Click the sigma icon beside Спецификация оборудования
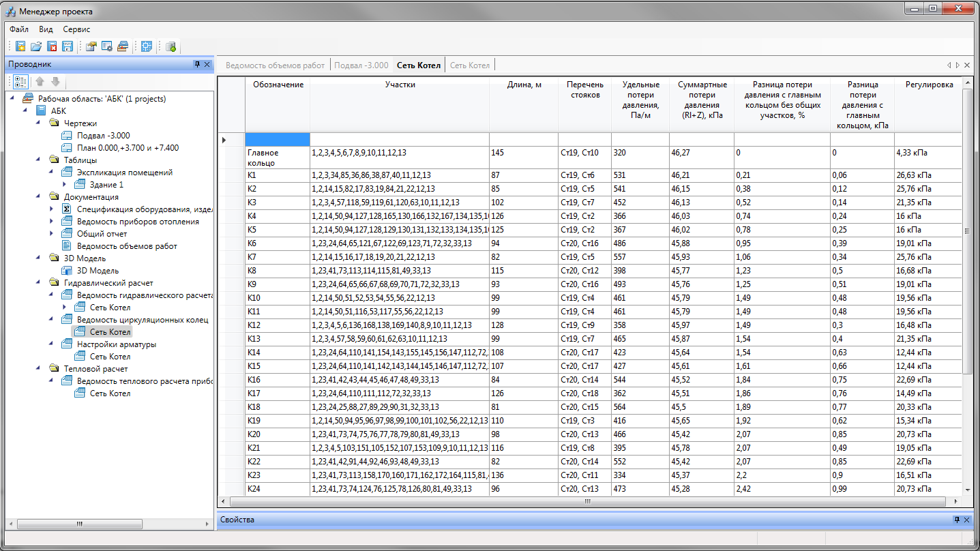Image resolution: width=980 pixels, height=551 pixels. click(67, 209)
